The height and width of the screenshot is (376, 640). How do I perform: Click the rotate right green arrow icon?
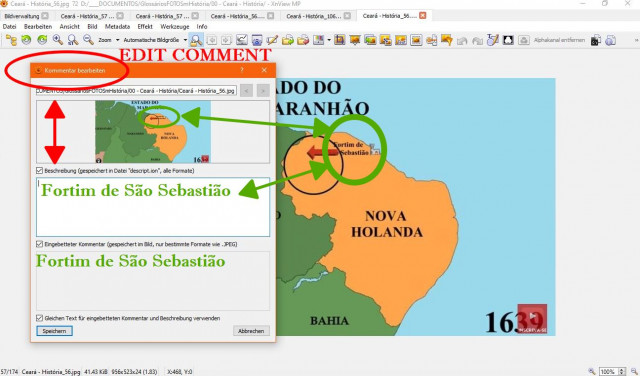click(x=42, y=40)
